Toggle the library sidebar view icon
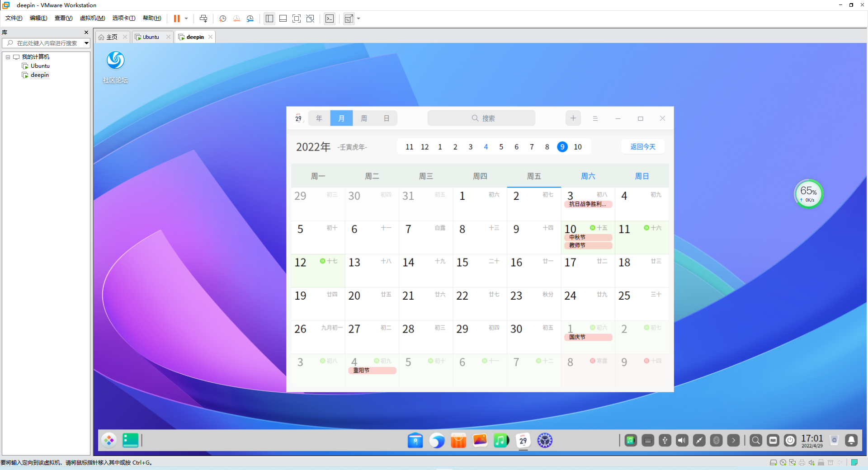868x470 pixels. coord(269,19)
